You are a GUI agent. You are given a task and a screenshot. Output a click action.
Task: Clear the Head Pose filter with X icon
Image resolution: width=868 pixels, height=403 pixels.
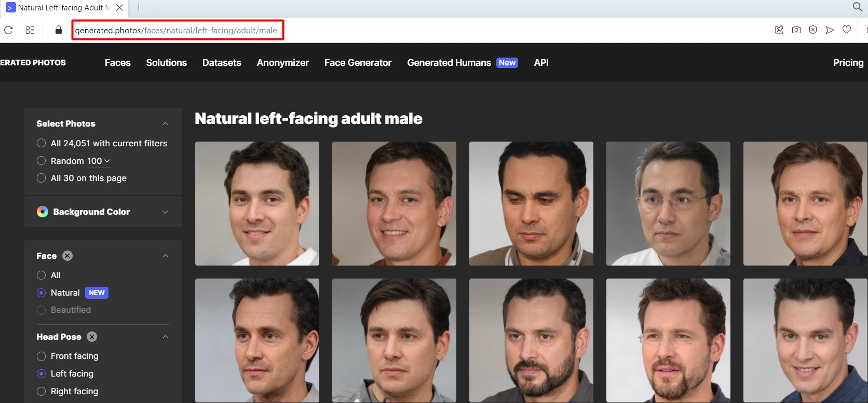pos(92,337)
